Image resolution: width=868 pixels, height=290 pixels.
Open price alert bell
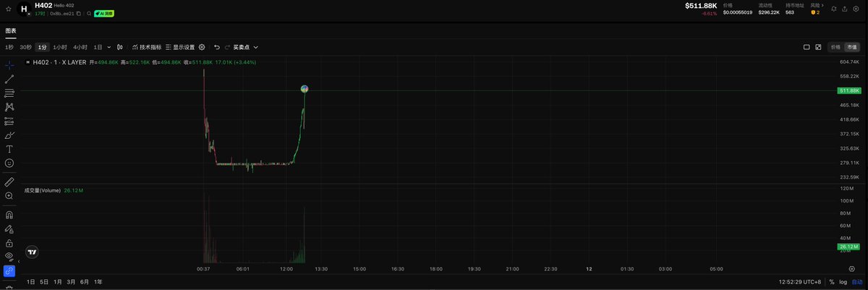[x=833, y=9]
